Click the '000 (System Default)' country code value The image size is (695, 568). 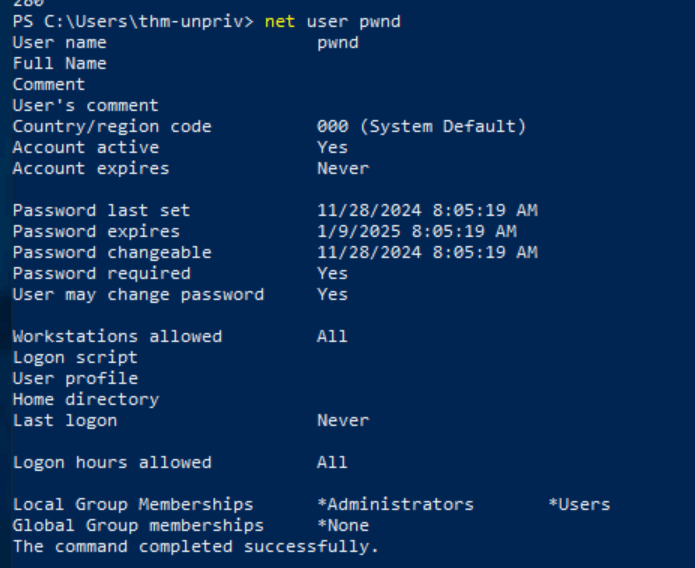(x=421, y=127)
